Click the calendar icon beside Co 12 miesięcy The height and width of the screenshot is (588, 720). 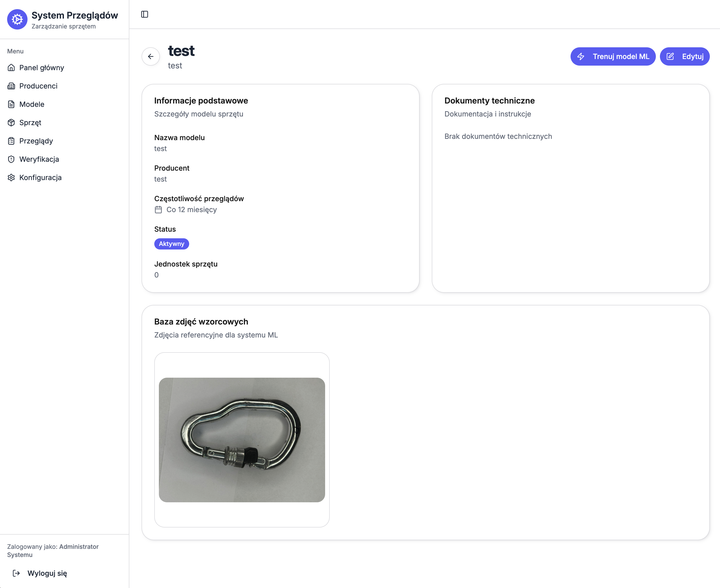click(x=158, y=210)
